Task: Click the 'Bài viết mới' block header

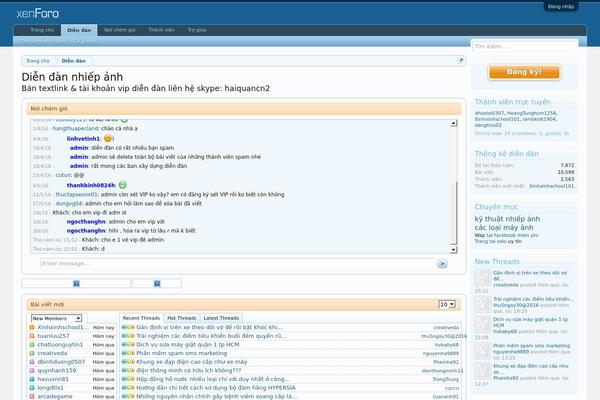Action: click(x=243, y=304)
